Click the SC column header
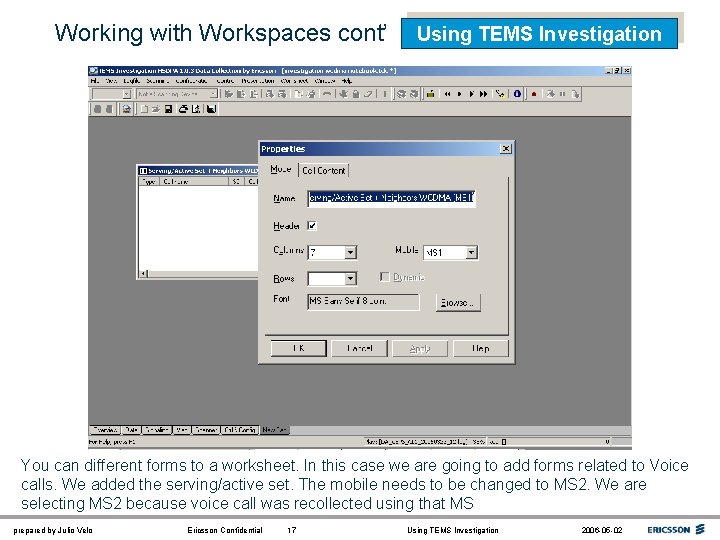Image resolution: width=720 pixels, height=540 pixels. click(236, 182)
